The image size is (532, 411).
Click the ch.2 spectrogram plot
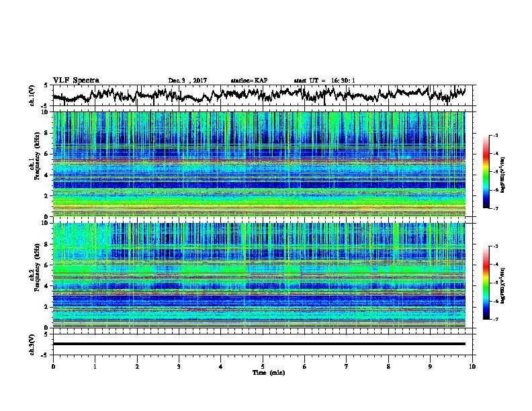pos(259,275)
